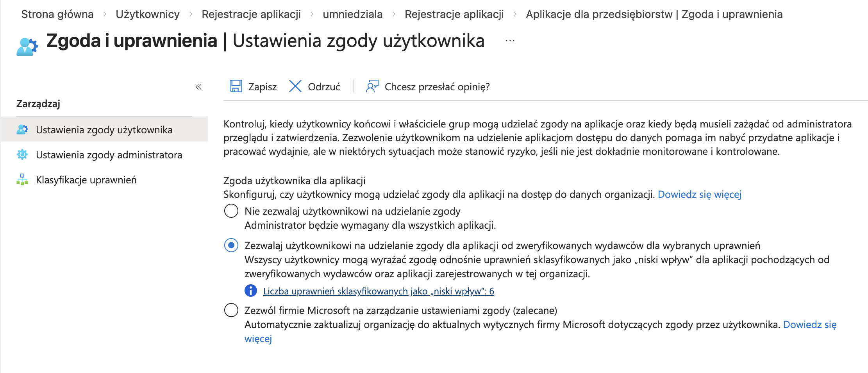The height and width of the screenshot is (373, 868).
Task: Click Zapisz to save settings
Action: click(x=262, y=86)
